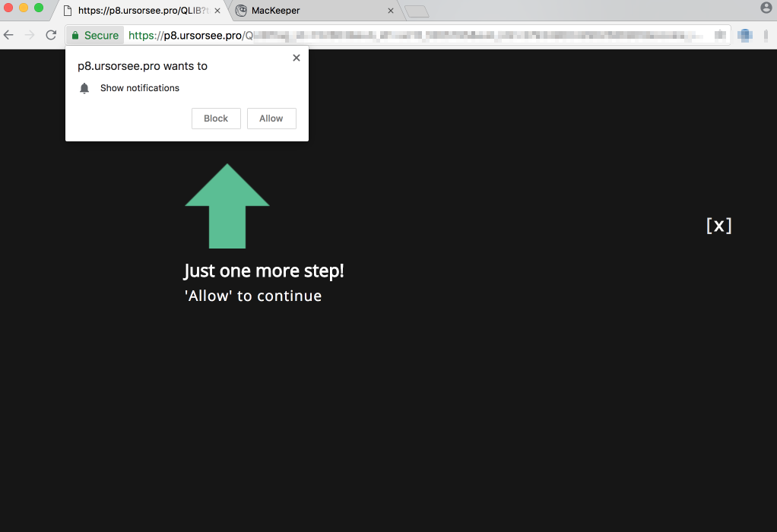Click the bookmark star in address bar

click(719, 35)
